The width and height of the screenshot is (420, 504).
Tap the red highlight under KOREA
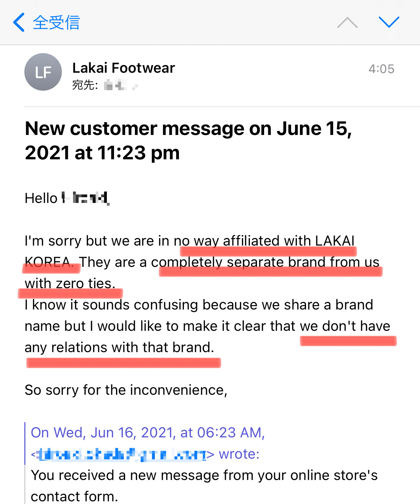(x=51, y=269)
